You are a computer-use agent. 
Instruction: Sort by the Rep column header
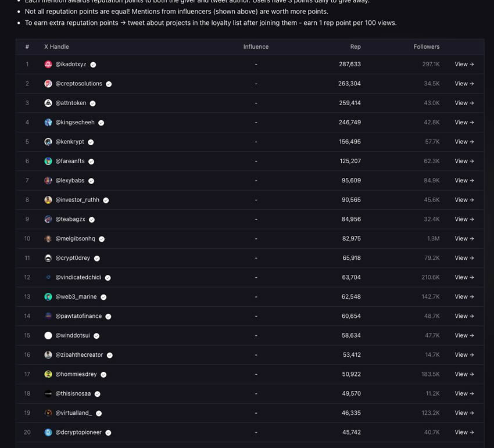point(355,47)
